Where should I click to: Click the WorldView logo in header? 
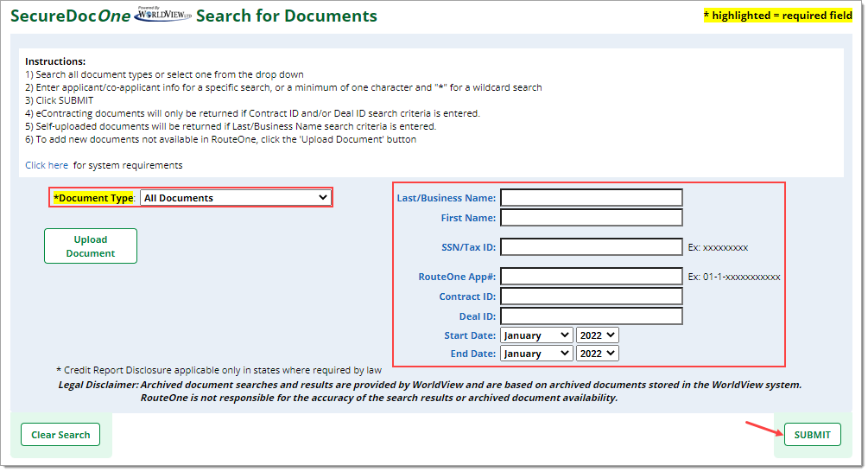point(163,14)
